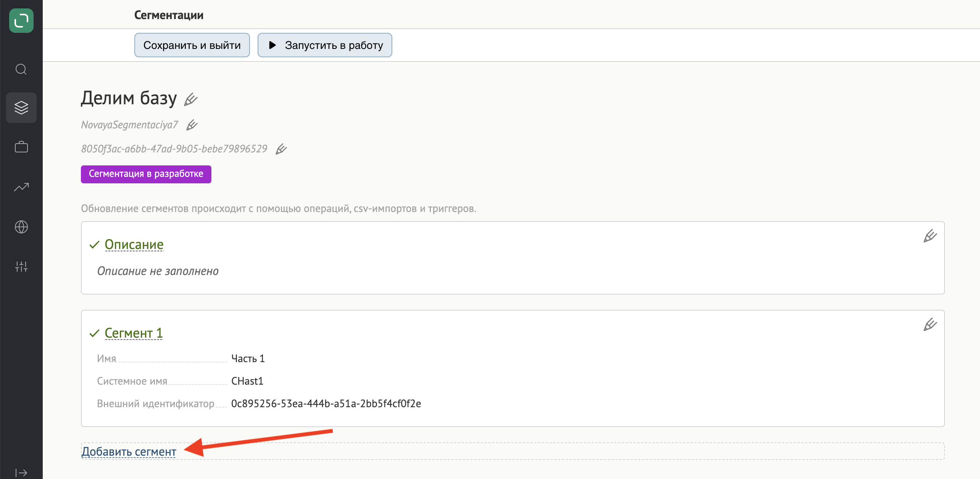Click the green app logo icon
Image resolution: width=980 pixels, height=479 pixels.
(x=21, y=21)
